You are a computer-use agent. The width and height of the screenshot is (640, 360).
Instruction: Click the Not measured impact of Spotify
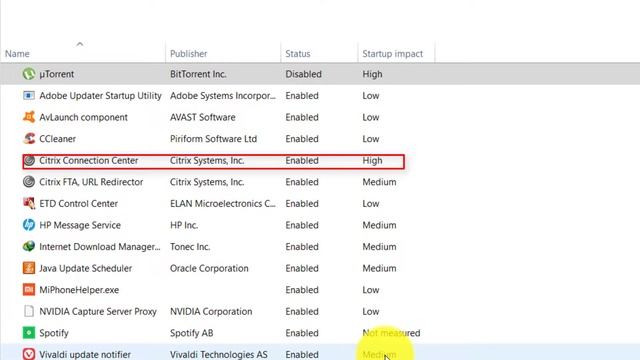click(x=391, y=333)
